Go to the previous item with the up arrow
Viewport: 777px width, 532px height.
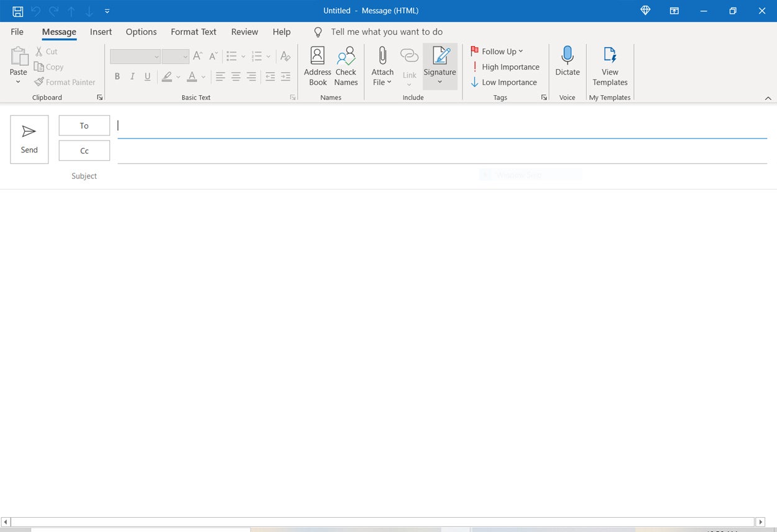pos(71,11)
